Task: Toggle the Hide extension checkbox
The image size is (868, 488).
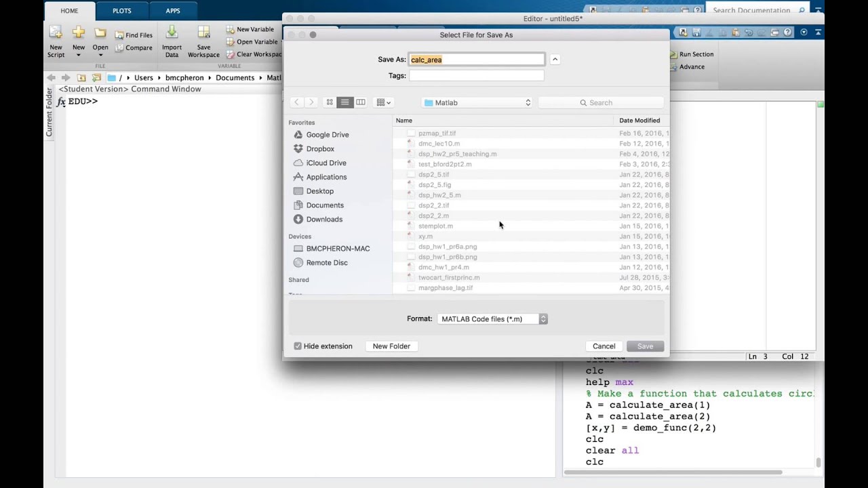Action: click(x=298, y=346)
